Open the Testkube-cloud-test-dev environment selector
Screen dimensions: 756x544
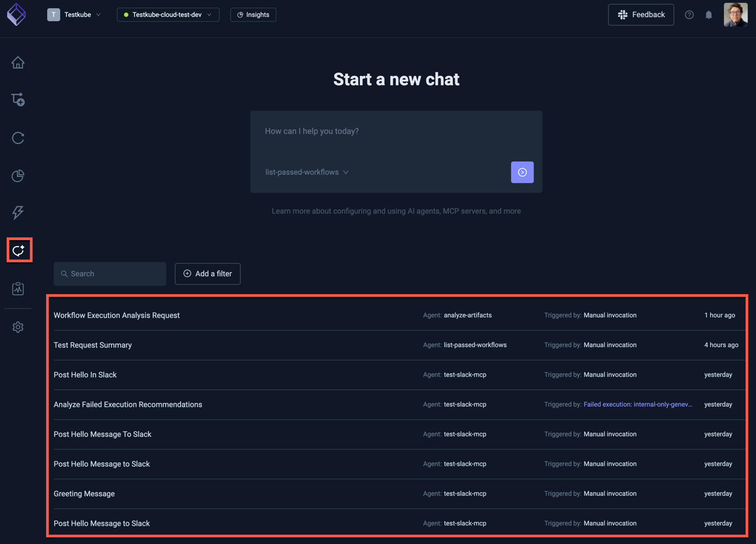pyautogui.click(x=168, y=15)
